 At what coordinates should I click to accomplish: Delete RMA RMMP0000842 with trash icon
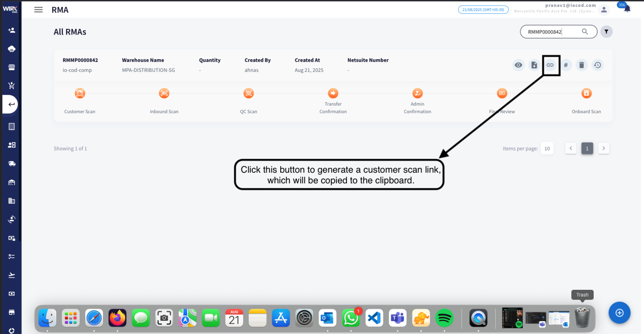tap(582, 65)
